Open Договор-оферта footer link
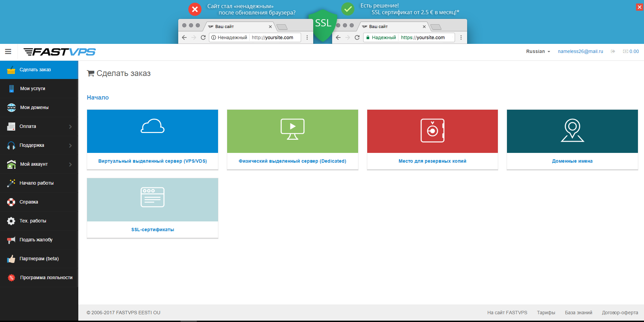 620,313
